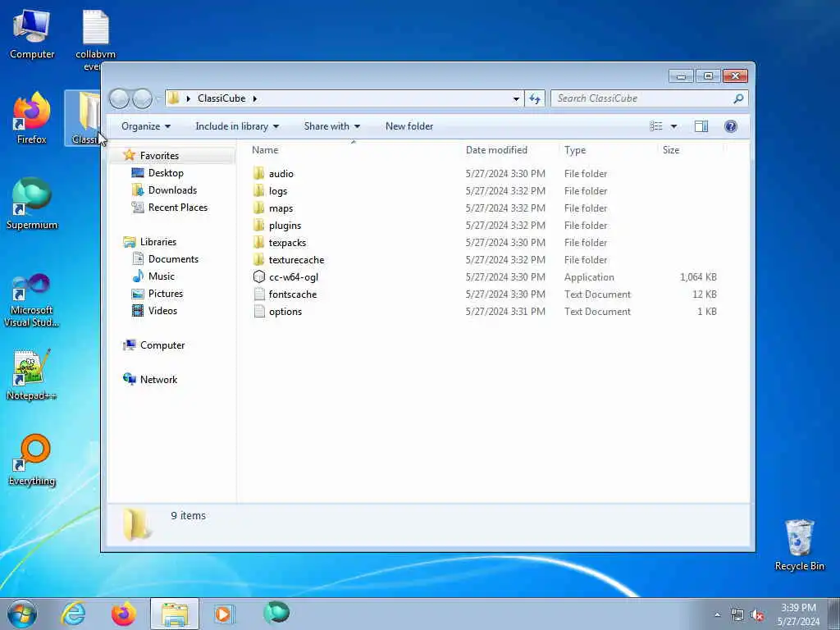Open the Pictures library
This screenshot has height=630, width=840.
tap(166, 293)
